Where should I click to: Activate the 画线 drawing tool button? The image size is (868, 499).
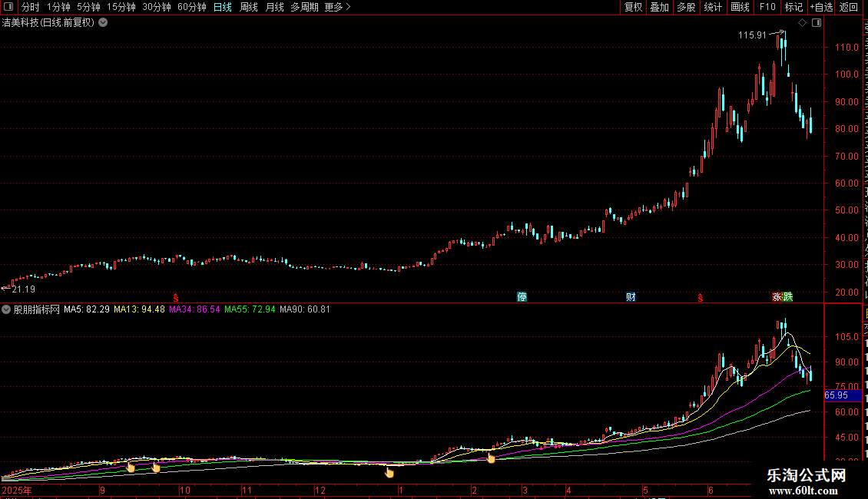(740, 7)
